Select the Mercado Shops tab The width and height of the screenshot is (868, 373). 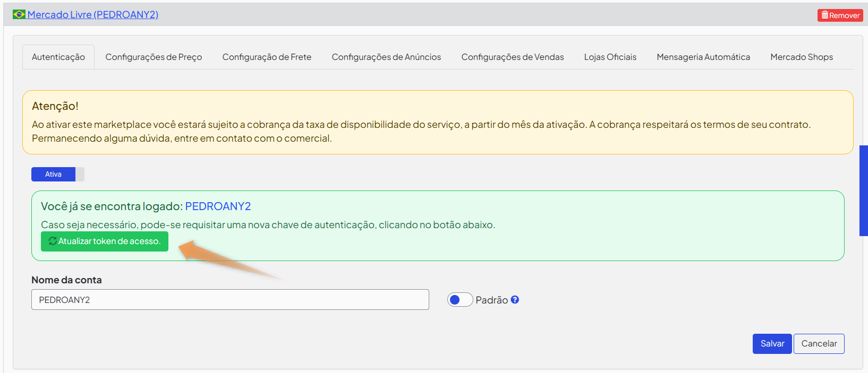click(x=802, y=57)
